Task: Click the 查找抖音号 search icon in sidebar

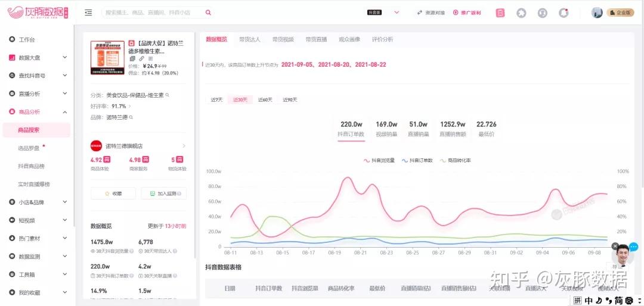Action: click(x=12, y=76)
